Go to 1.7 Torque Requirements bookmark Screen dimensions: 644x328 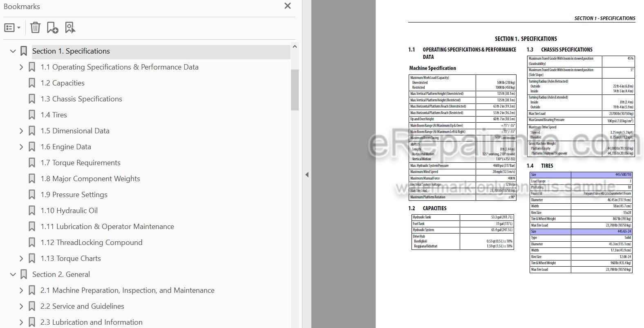click(80, 163)
